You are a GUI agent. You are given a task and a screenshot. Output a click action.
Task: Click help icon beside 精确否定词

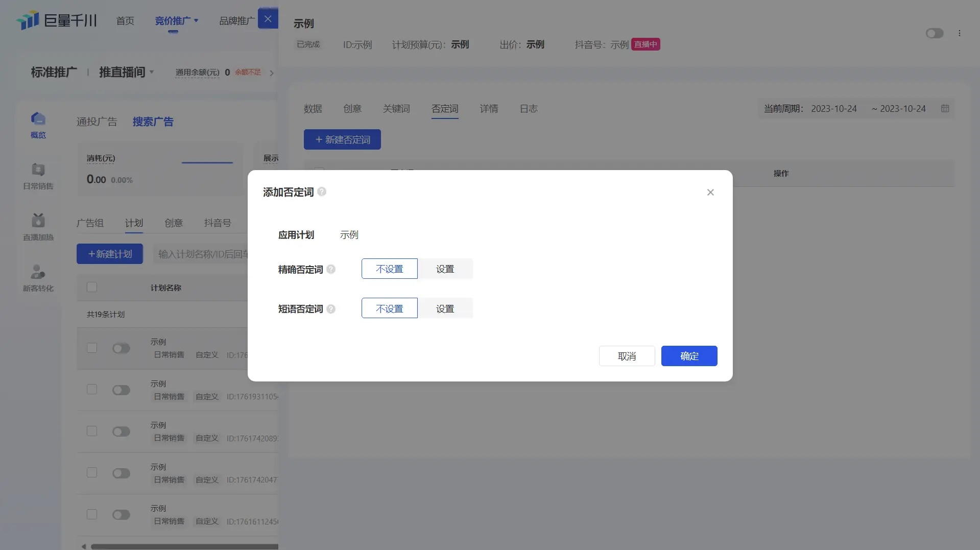coord(331,269)
